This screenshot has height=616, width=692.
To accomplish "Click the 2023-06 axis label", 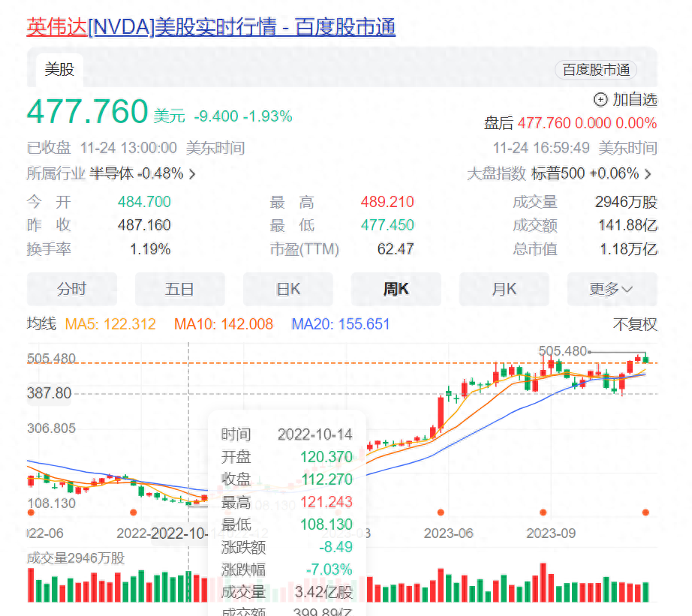I will (x=448, y=533).
